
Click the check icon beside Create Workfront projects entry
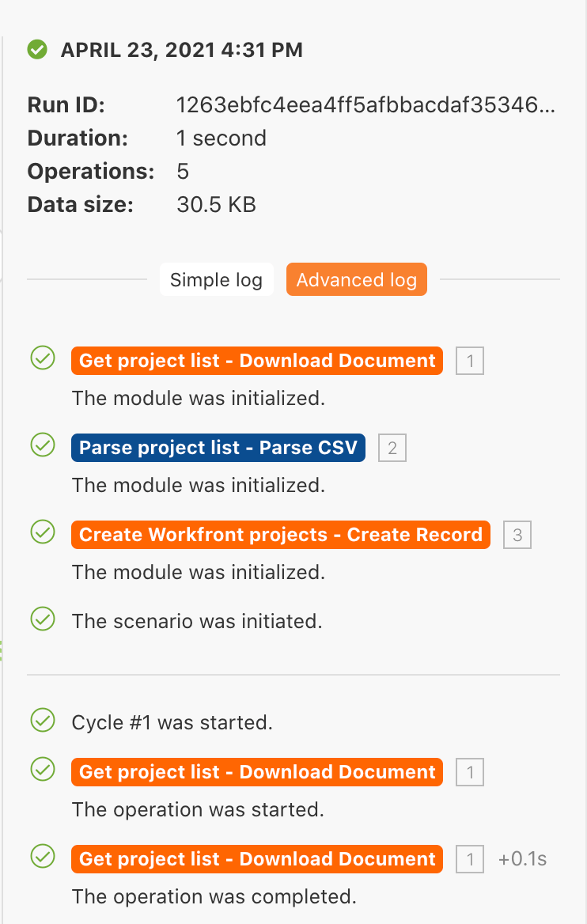point(42,532)
